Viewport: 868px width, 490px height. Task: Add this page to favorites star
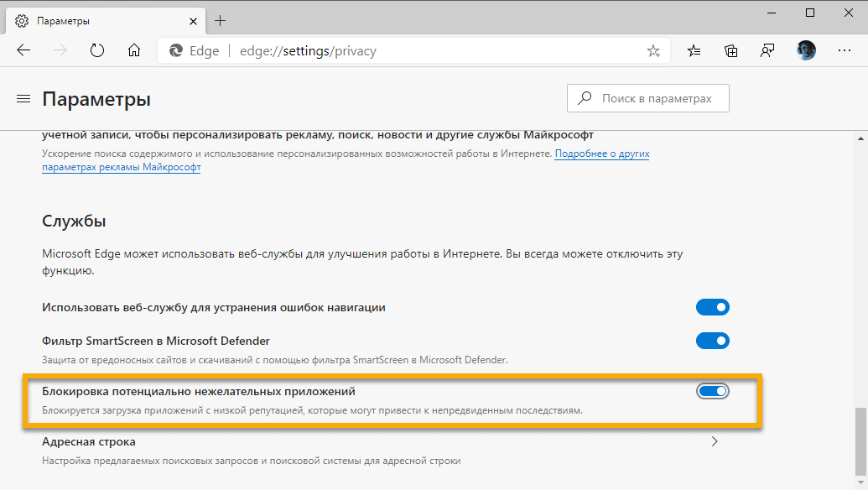pos(653,50)
